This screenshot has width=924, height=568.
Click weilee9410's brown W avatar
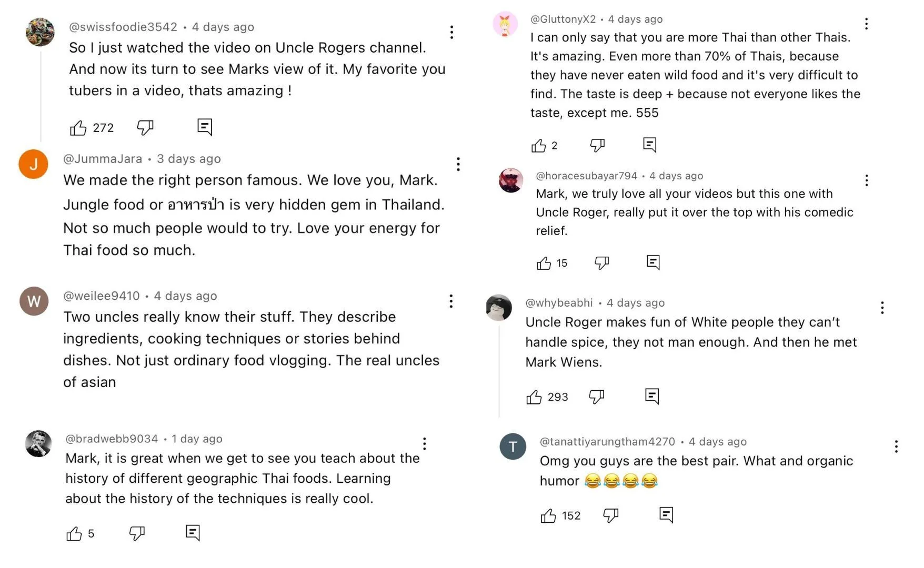[x=34, y=301]
